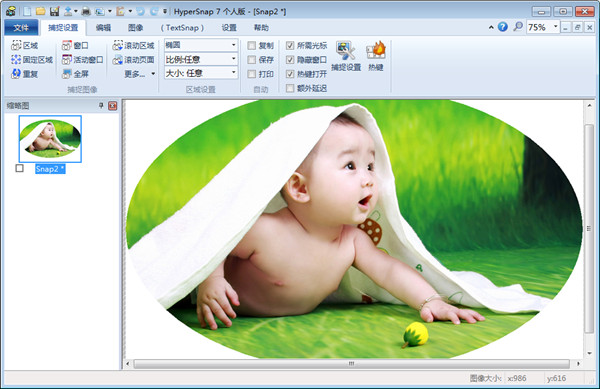Capture a 滚动区域 scrolling region
Image resolution: width=600 pixels, height=389 pixels.
click(x=133, y=46)
